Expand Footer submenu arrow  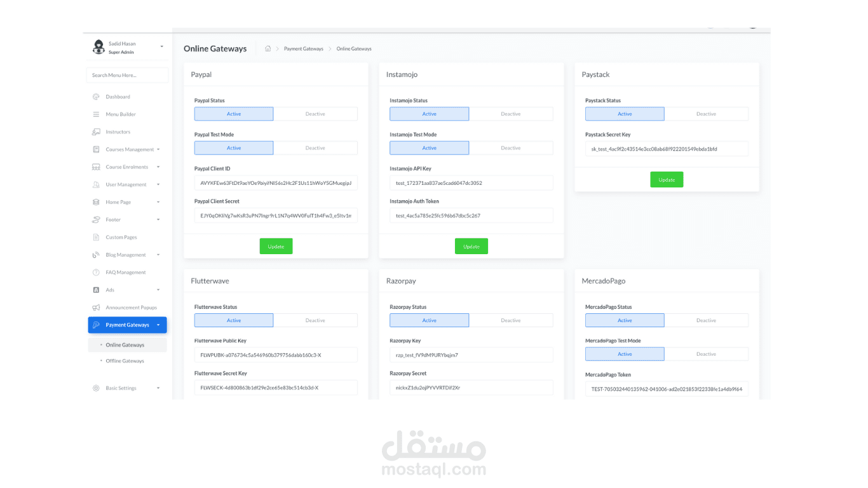pos(158,220)
